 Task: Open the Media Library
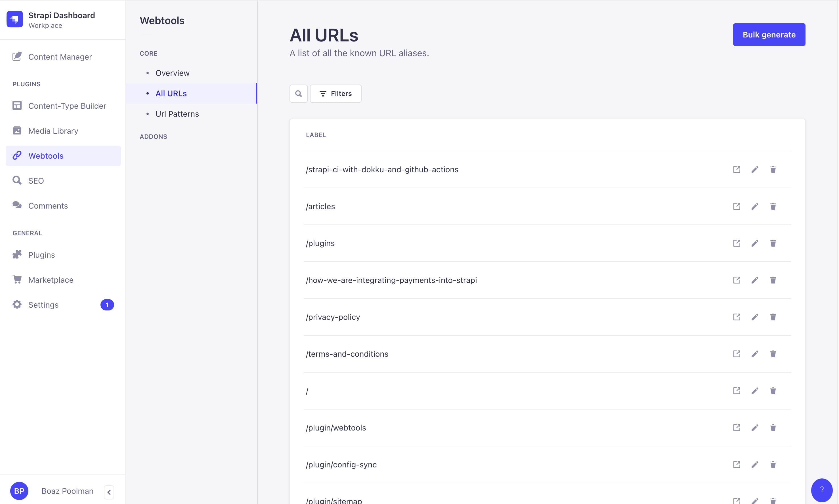click(x=63, y=131)
